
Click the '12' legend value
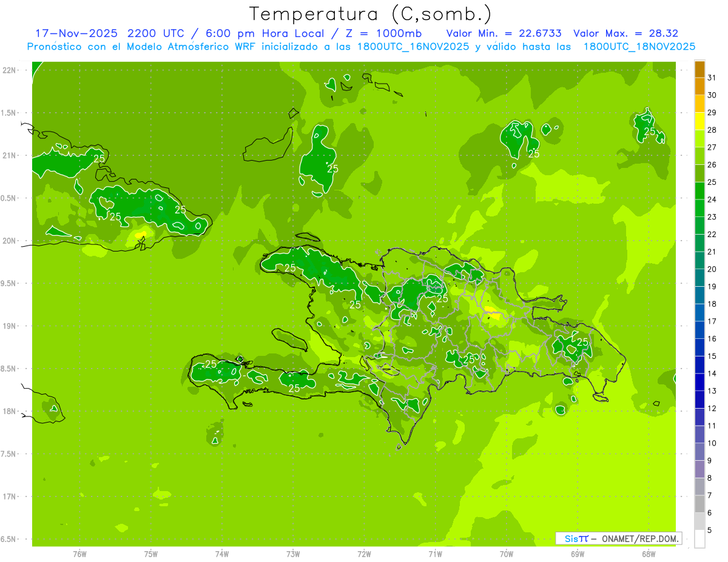pyautogui.click(x=712, y=409)
